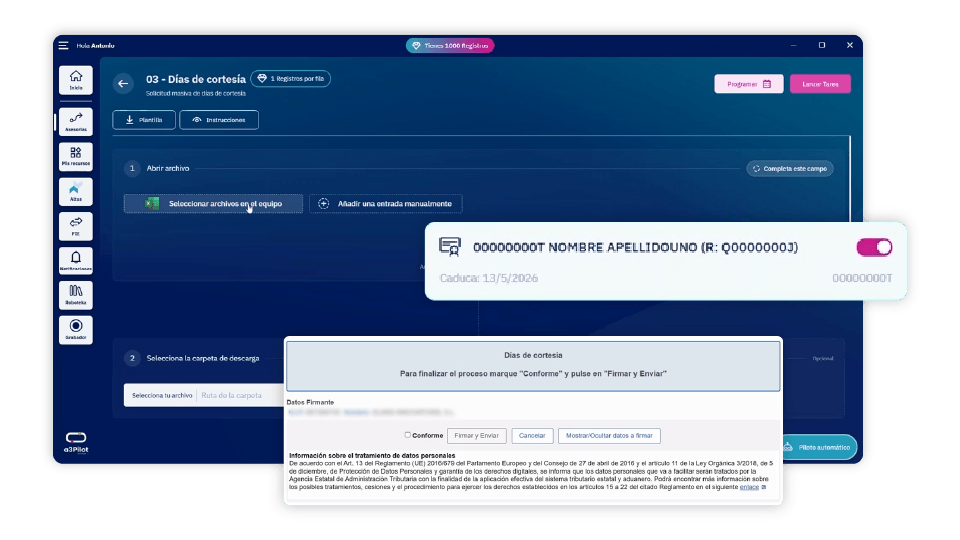
Task: Click the plus icon for manual entry
Action: coord(323,203)
